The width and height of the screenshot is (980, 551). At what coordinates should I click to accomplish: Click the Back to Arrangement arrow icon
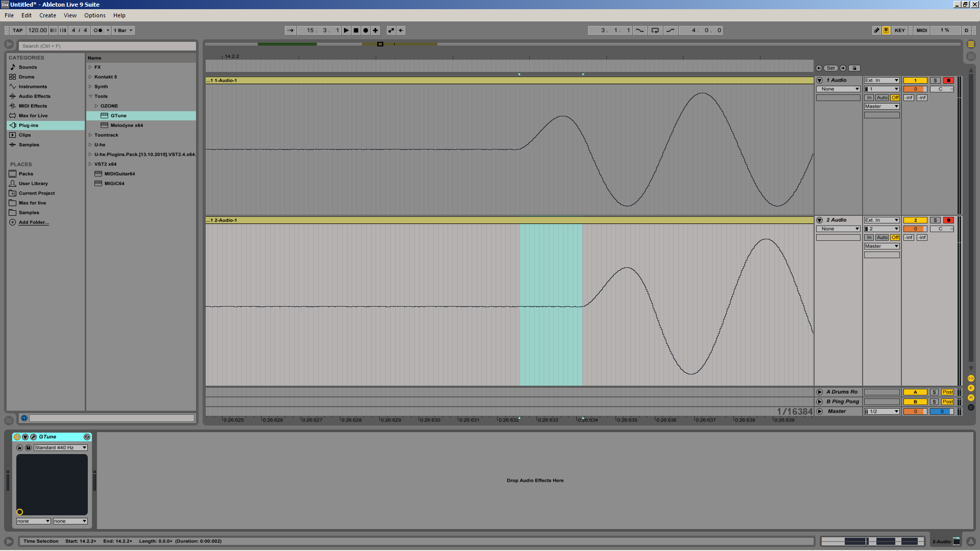(x=401, y=31)
